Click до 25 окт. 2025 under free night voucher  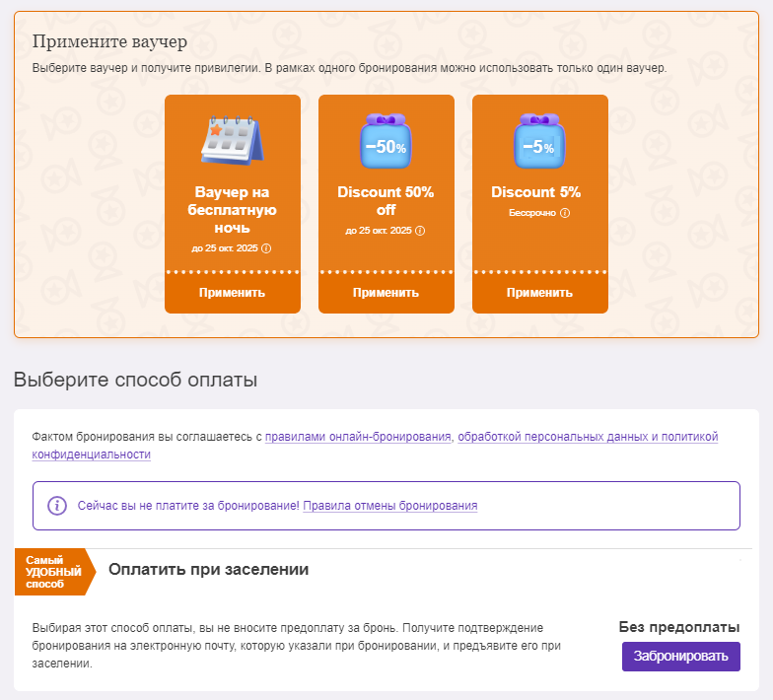pos(225,248)
